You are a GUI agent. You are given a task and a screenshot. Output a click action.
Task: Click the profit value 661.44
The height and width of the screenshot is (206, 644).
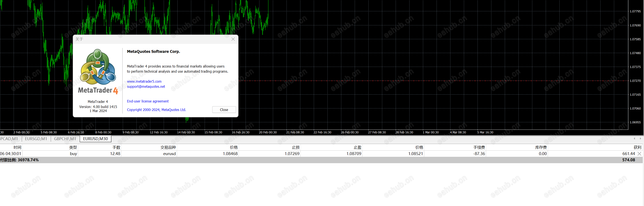[x=628, y=154]
